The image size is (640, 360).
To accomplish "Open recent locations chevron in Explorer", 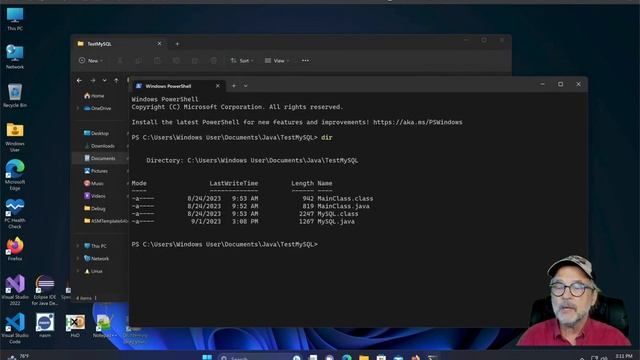I will tap(104, 80).
